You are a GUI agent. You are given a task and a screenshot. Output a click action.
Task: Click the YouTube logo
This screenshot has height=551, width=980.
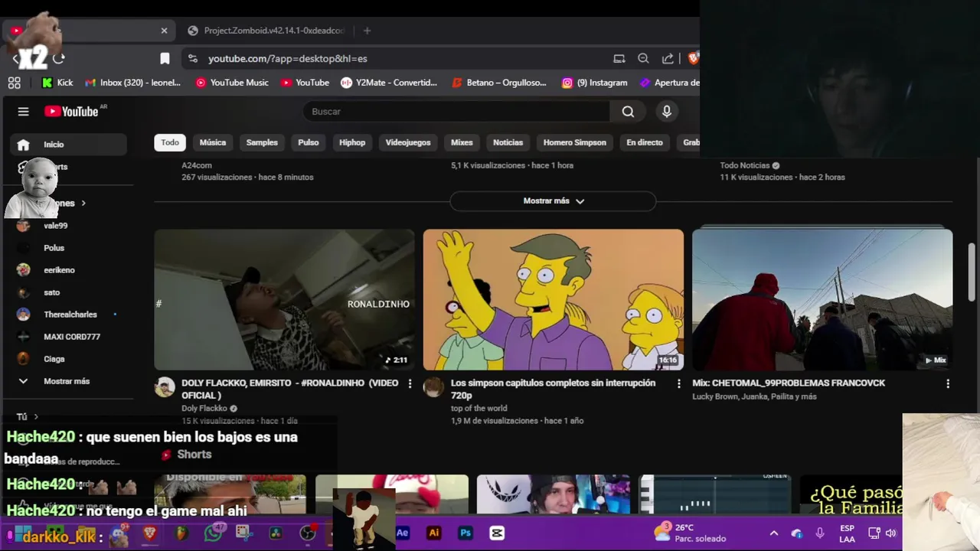pos(70,112)
